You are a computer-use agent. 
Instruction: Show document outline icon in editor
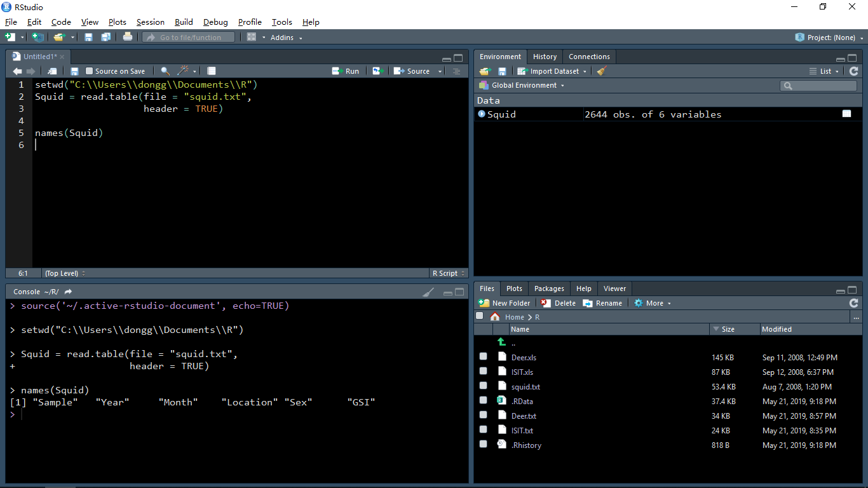pyautogui.click(x=456, y=71)
